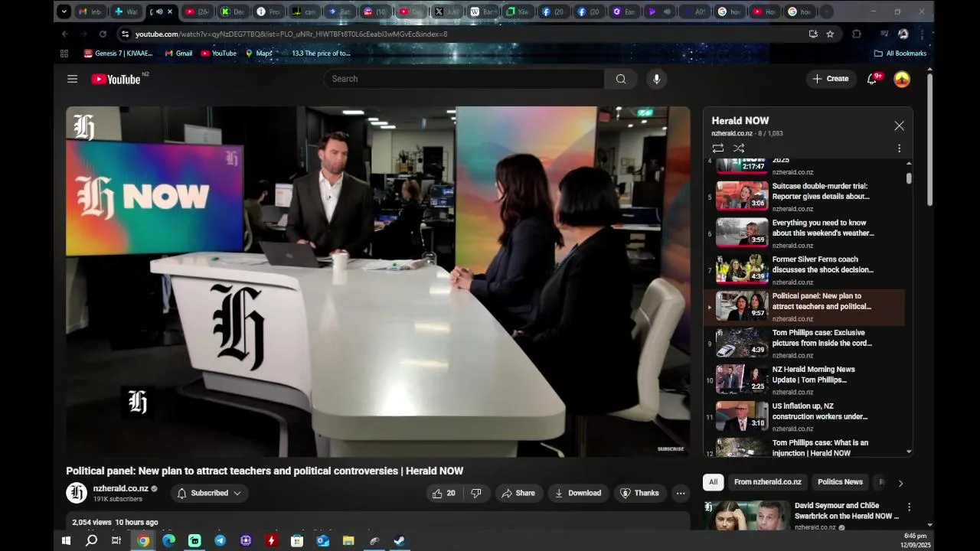The height and width of the screenshot is (551, 980).
Task: Open Chrome extensions puzzle icon
Action: pyautogui.click(x=857, y=34)
